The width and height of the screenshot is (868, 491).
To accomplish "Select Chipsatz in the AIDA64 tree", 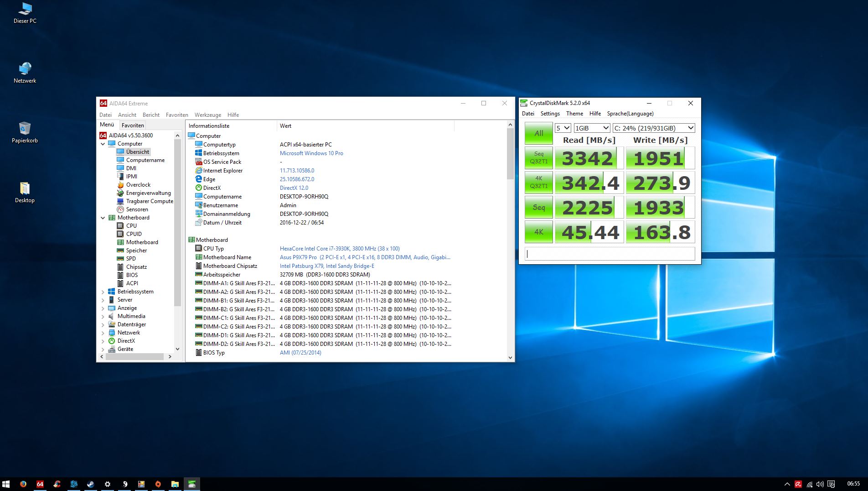I will coord(136,267).
